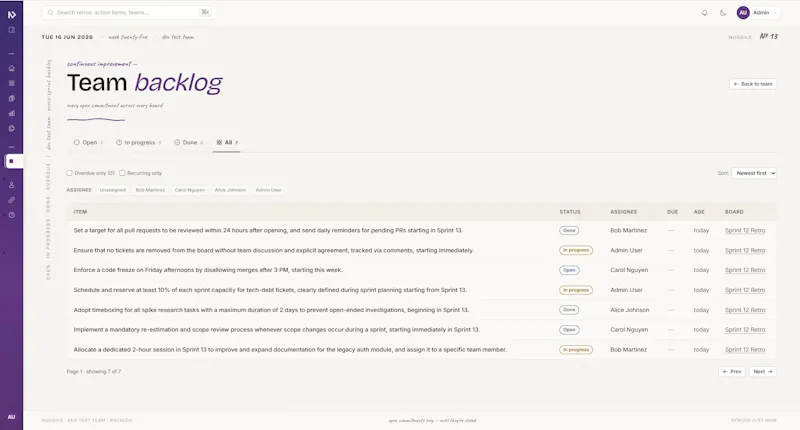Click In progress badge in no tickets removed row
Image resolution: width=800 pixels, height=430 pixels.
click(x=576, y=250)
